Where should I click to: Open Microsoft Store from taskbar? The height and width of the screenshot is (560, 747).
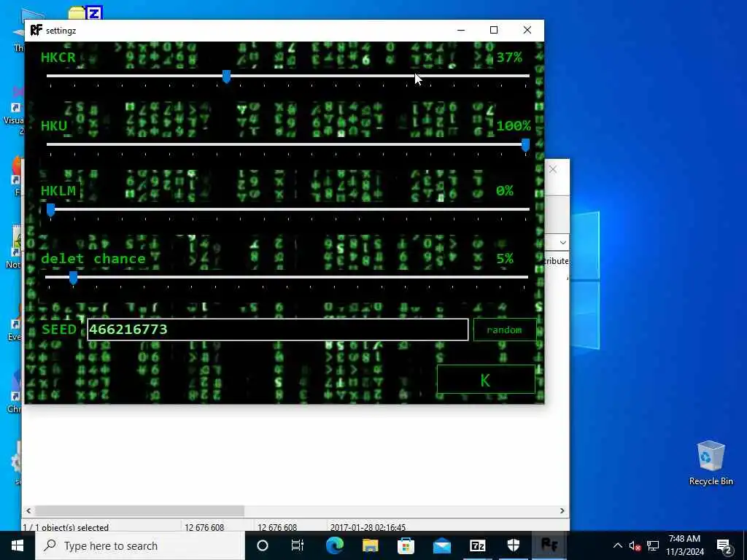(406, 545)
